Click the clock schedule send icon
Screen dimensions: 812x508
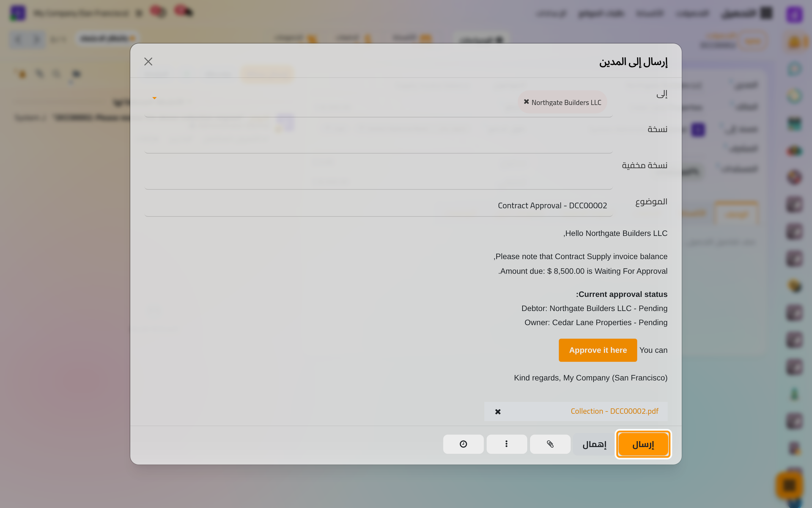click(464, 444)
